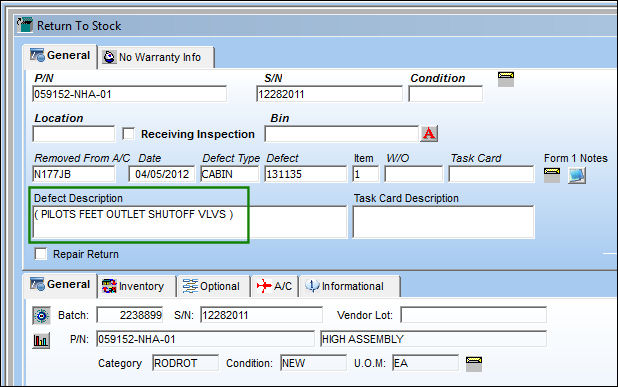Click the red A icon next to Bin

tap(429, 134)
